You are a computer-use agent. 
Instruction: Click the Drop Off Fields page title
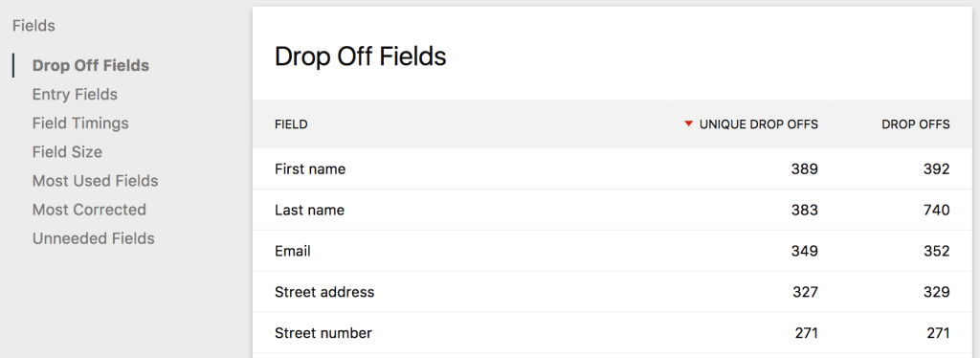tap(361, 56)
